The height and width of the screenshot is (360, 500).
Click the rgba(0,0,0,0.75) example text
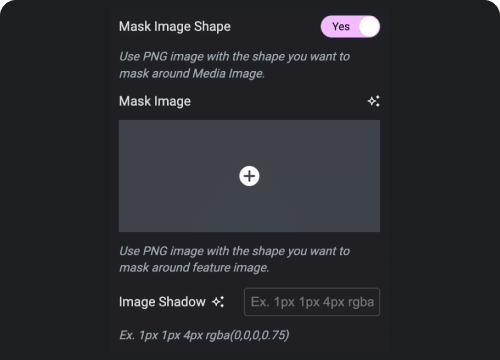[247, 335]
